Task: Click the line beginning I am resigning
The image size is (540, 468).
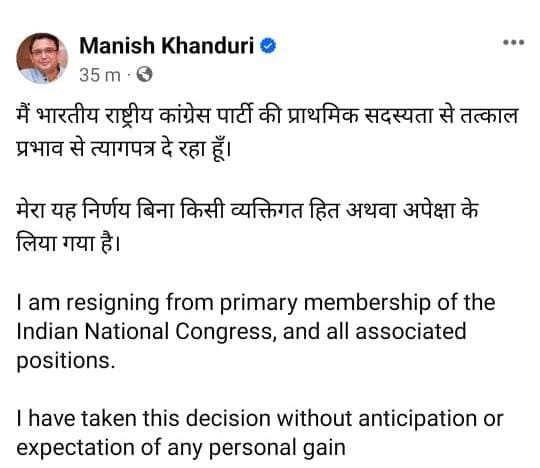Action: point(256,303)
